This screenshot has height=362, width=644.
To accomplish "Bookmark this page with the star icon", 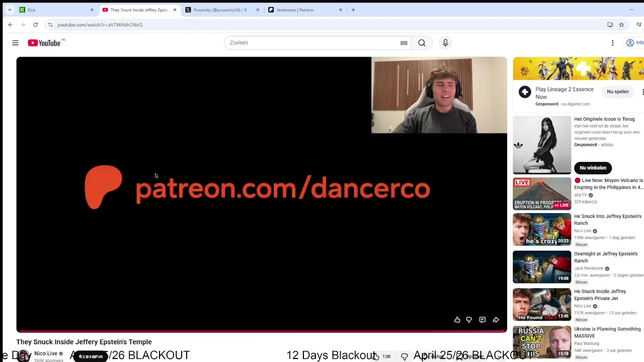I will point(621,25).
